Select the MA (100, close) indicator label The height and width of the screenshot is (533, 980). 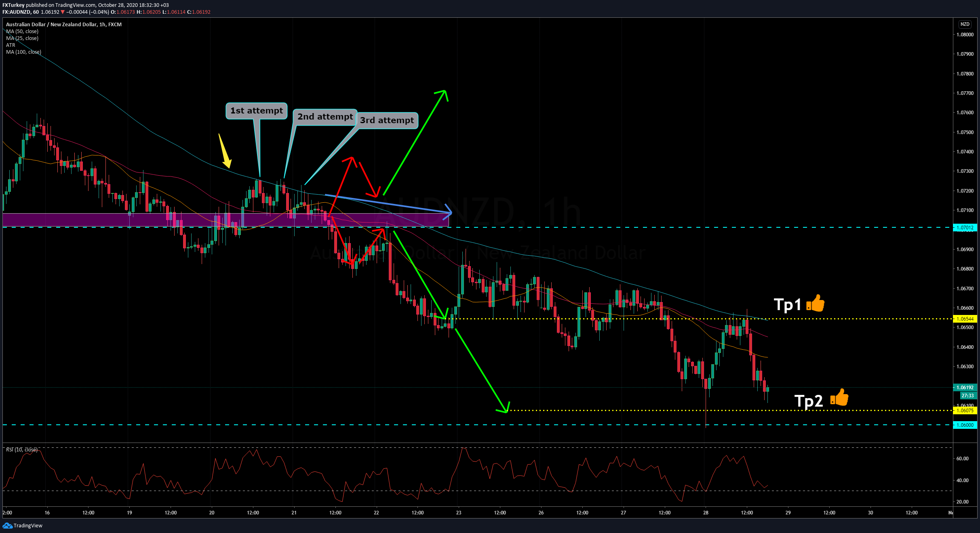23,52
